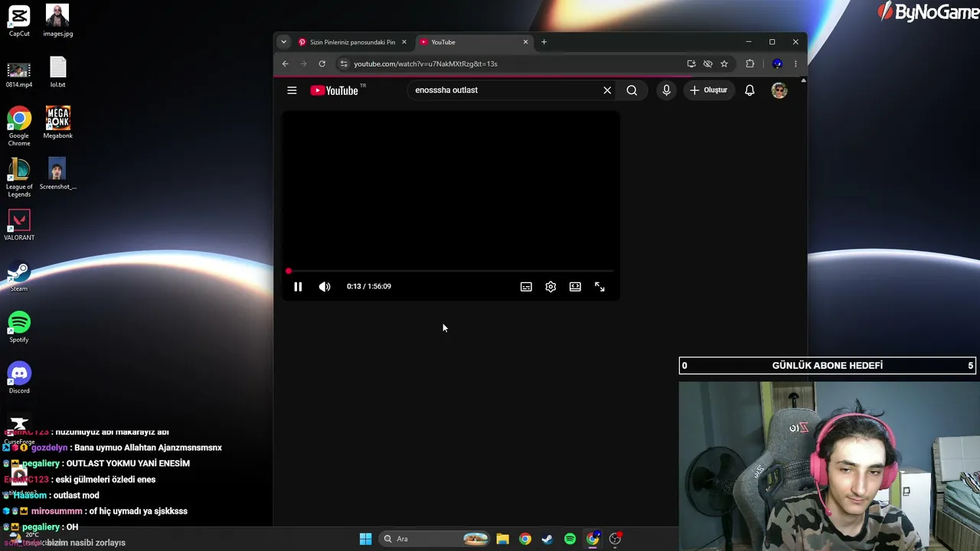Click the crossed-eye icon in address bar
The height and width of the screenshot is (551, 980).
click(707, 64)
